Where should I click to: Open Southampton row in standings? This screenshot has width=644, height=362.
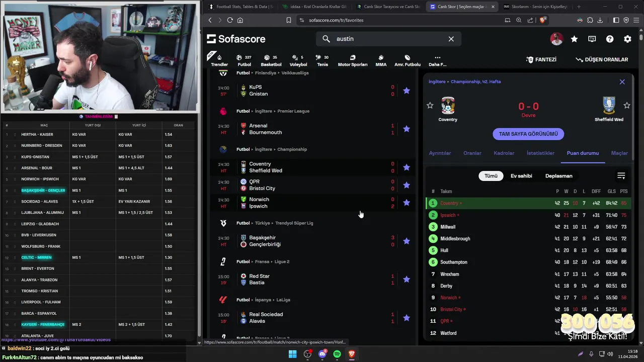[528, 262]
